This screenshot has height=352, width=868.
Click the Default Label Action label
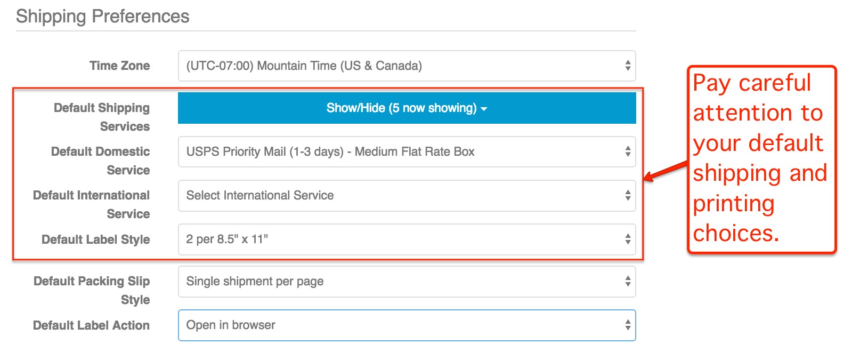(91, 325)
